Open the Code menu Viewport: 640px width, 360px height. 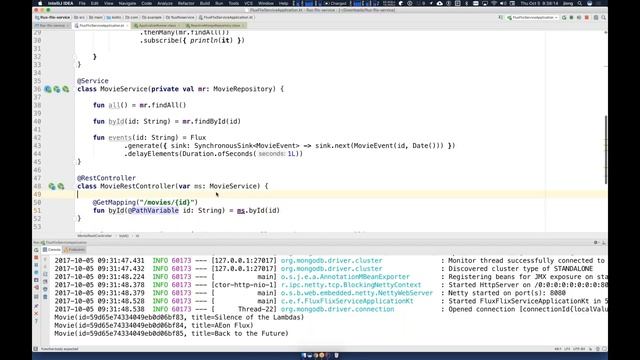tap(146, 3)
